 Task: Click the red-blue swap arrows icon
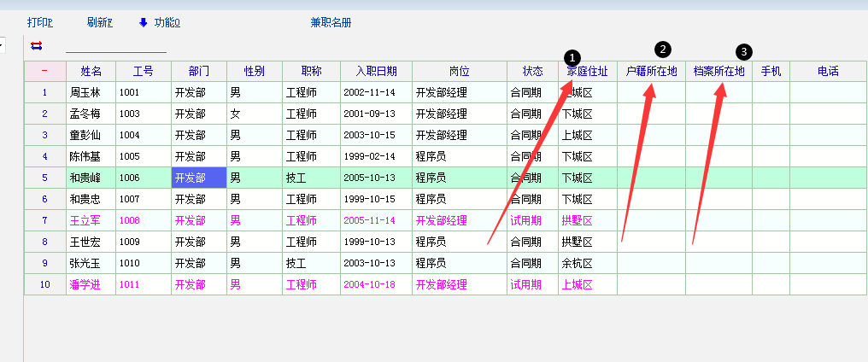(x=36, y=45)
